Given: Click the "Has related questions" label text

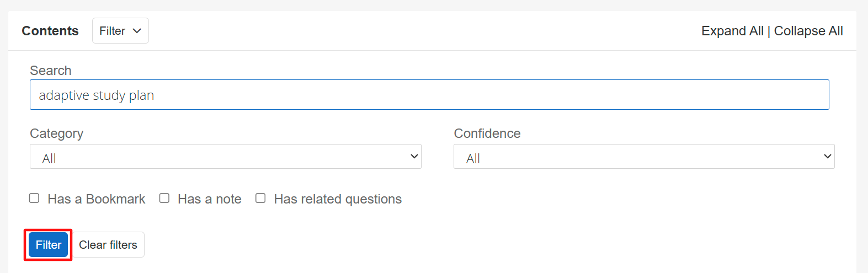Looking at the screenshot, I should 338,199.
